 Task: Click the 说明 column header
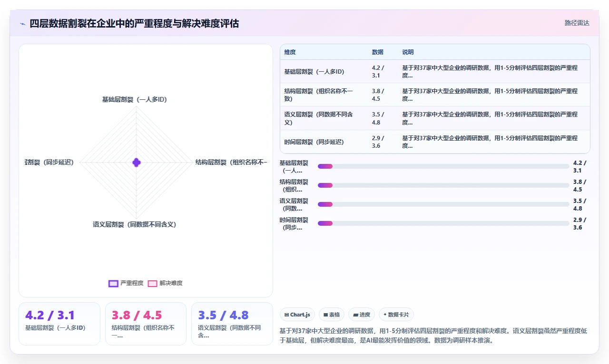click(408, 52)
